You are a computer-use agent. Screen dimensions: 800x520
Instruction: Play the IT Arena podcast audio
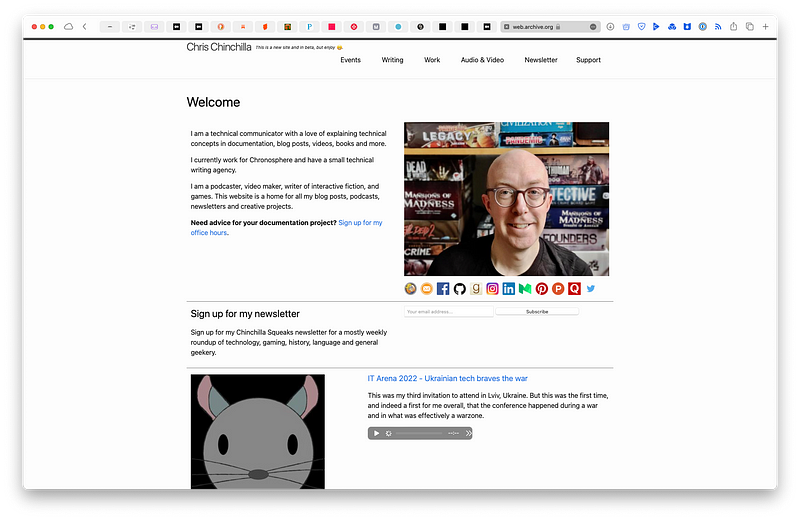coord(377,433)
